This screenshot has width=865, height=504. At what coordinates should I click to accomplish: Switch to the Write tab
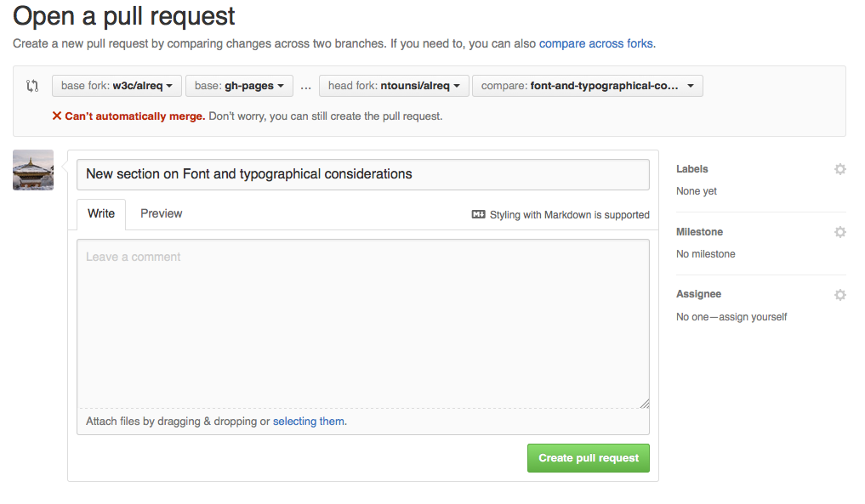click(101, 214)
